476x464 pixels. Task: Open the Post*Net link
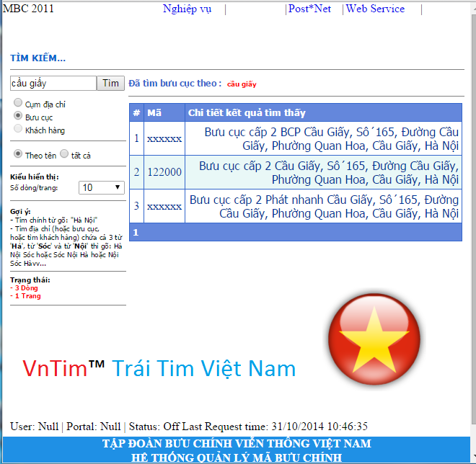309,9
